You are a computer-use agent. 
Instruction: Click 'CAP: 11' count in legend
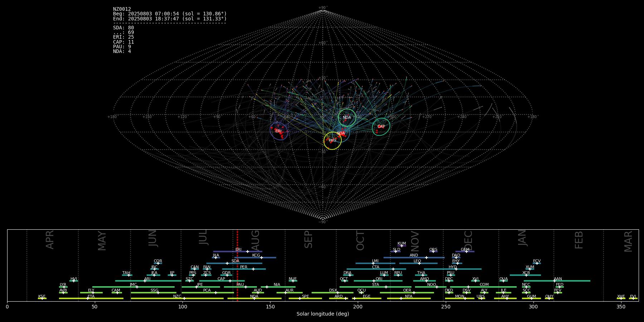pos(123,42)
